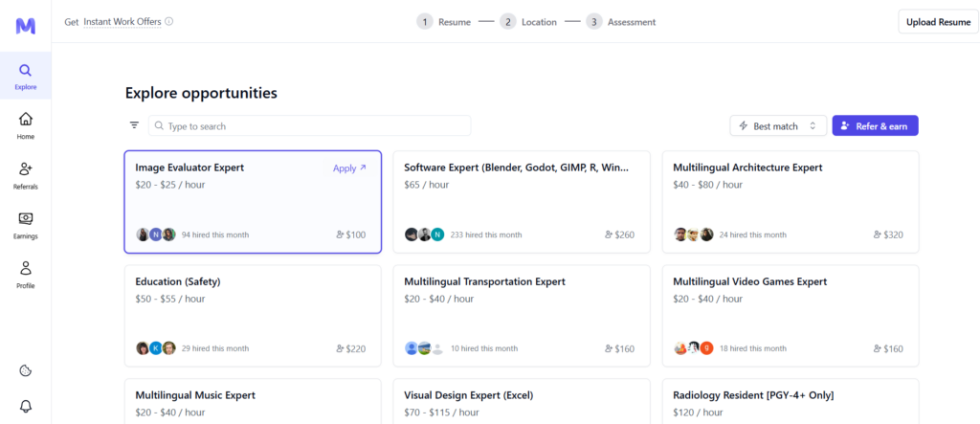Image resolution: width=980 pixels, height=424 pixels.
Task: Open the Earnings sidebar icon
Action: point(26,225)
